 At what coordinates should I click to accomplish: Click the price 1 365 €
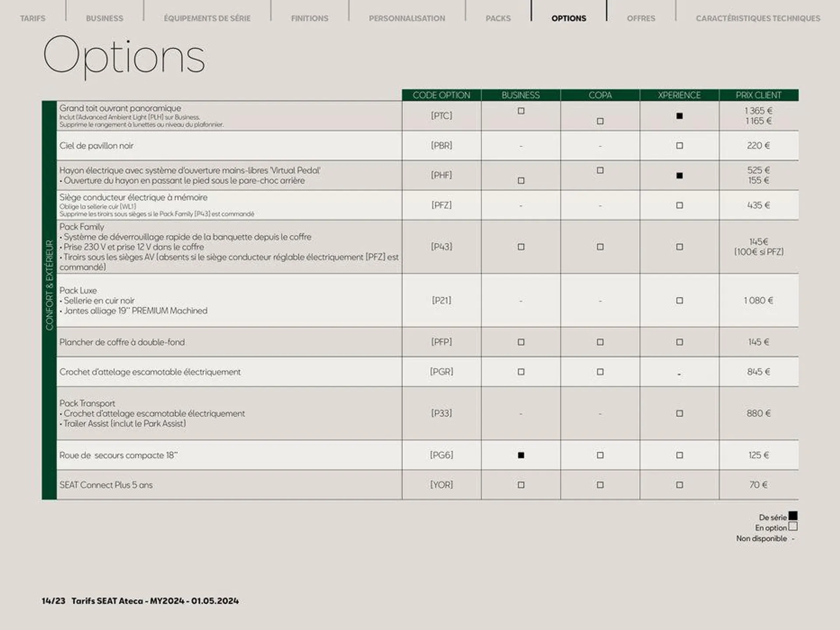tap(759, 111)
